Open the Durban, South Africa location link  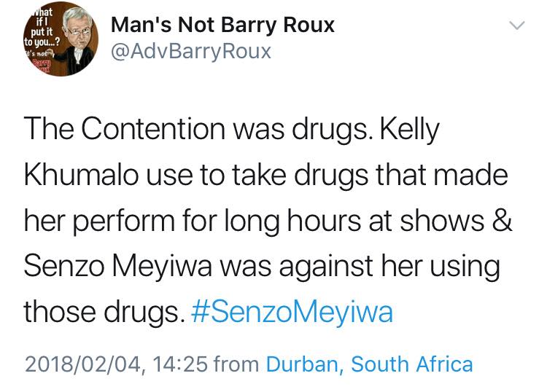pos(370,364)
